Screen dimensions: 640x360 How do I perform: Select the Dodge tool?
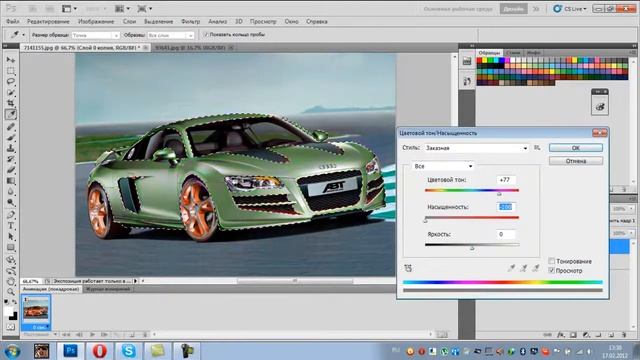11,202
